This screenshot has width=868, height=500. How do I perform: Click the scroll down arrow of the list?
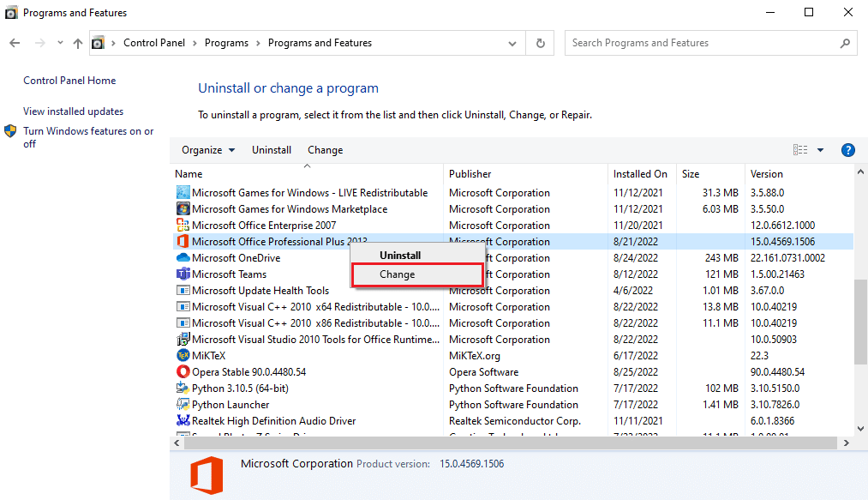tap(860, 429)
